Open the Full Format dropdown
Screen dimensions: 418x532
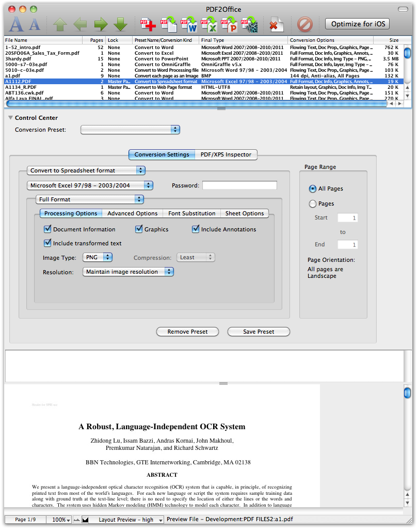pos(90,199)
